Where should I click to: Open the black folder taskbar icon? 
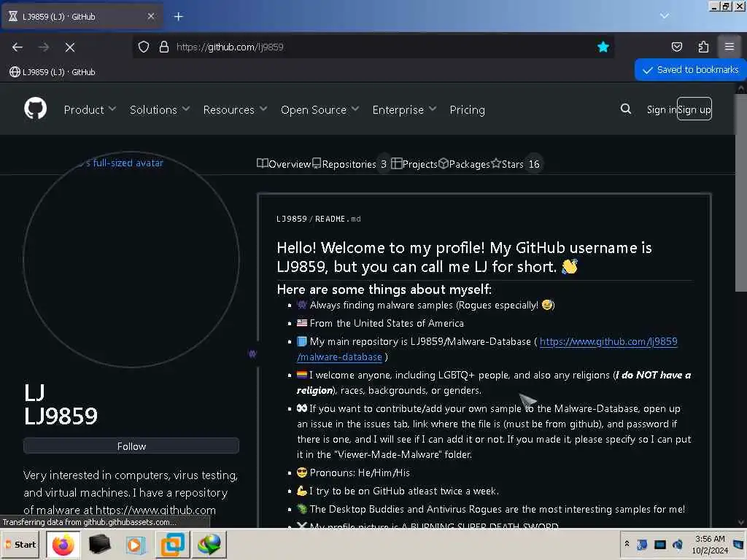[99, 544]
